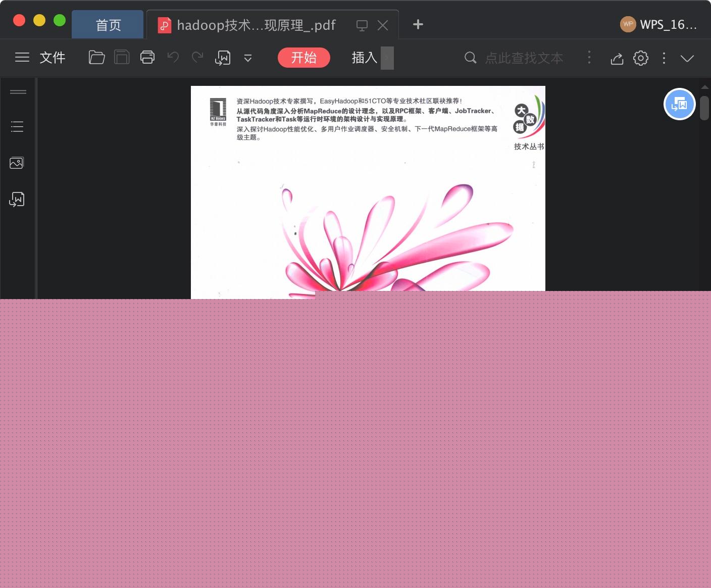Open the document outline panel icon
The image size is (711, 588).
[17, 126]
